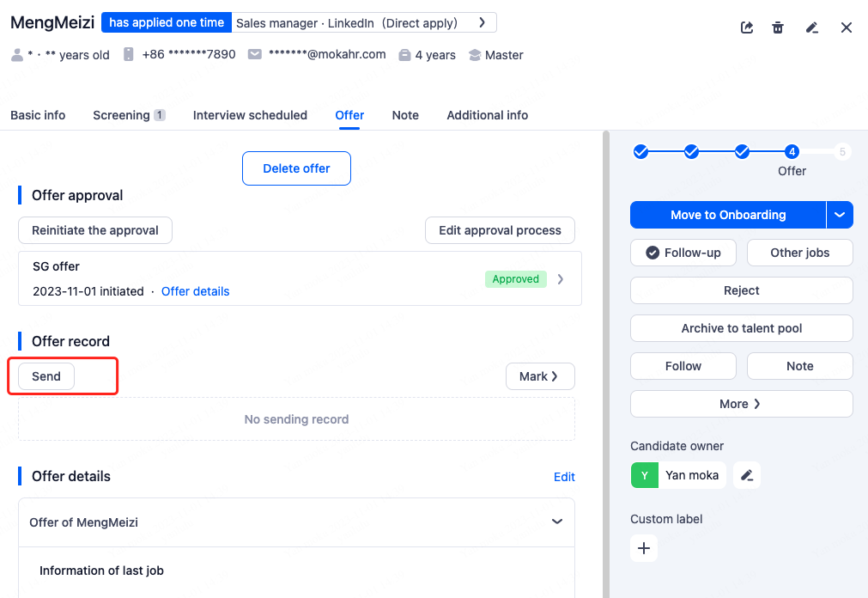The width and height of the screenshot is (868, 598).
Task: Open the Additional info tab
Action: tap(487, 115)
